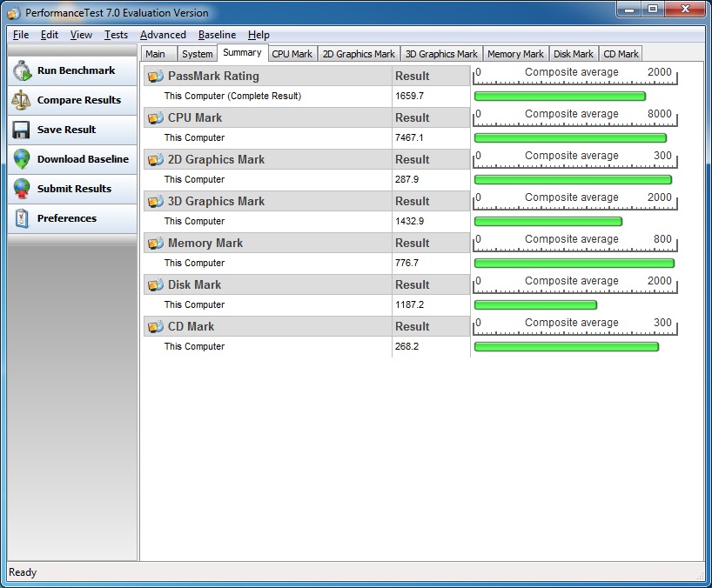Click the icon beside PassMark Rating header
This screenshot has height=588, width=712.
click(155, 77)
